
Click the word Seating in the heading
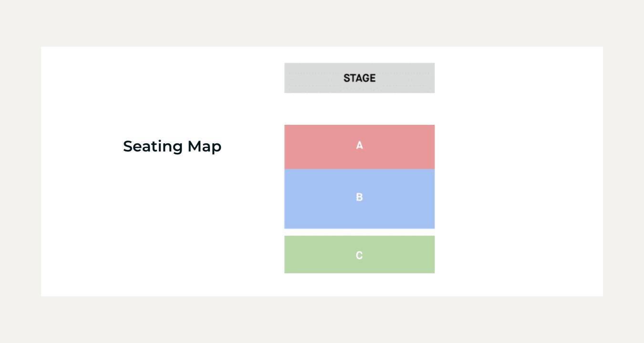[153, 146]
